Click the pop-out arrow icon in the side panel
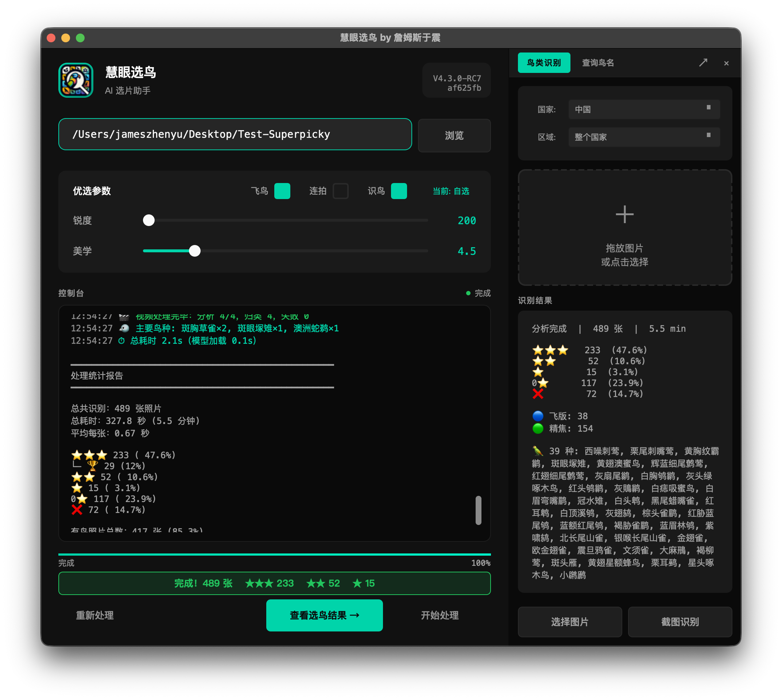 [x=703, y=63]
